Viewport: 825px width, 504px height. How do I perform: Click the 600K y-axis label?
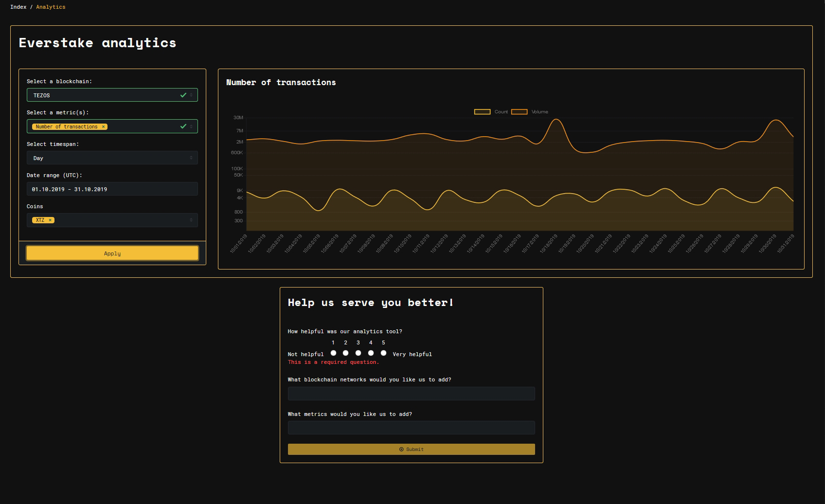tap(237, 153)
